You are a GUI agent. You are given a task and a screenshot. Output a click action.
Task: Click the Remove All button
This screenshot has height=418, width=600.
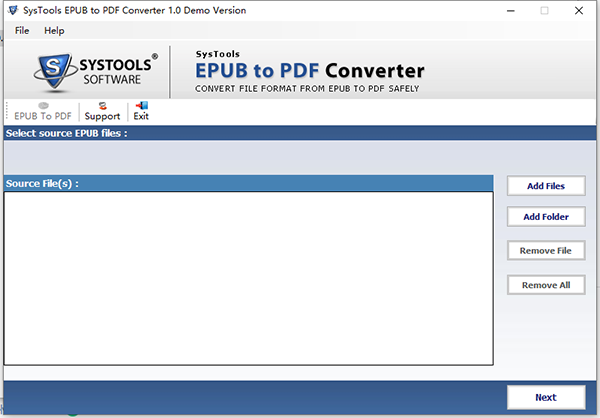(x=546, y=285)
